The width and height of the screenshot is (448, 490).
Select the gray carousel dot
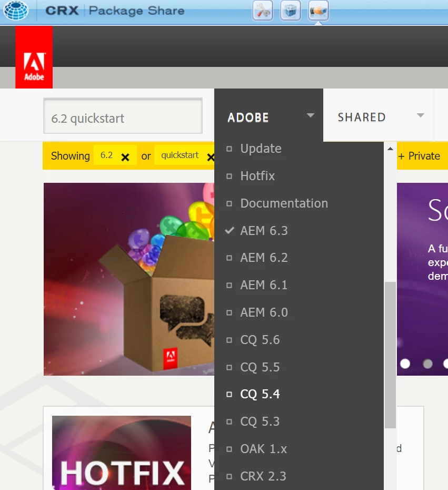[427, 364]
